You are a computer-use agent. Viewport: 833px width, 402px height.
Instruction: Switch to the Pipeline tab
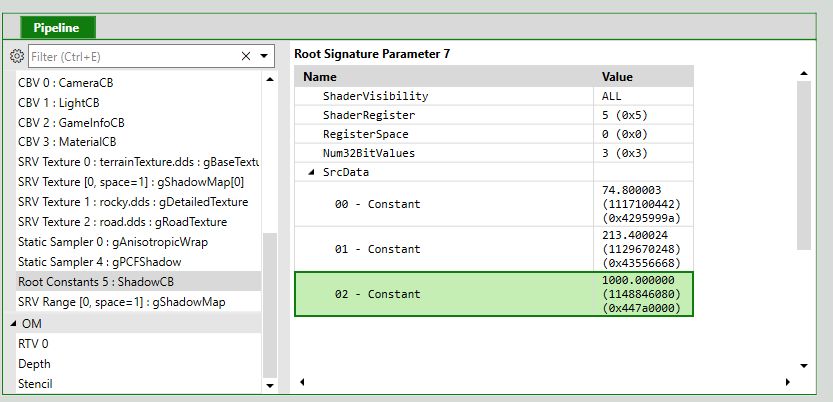(57, 28)
